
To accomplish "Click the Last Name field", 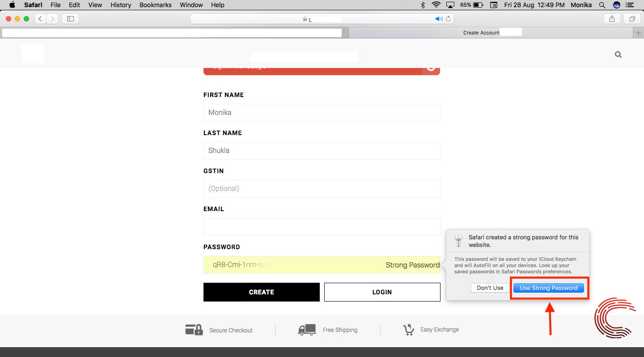I will click(322, 151).
